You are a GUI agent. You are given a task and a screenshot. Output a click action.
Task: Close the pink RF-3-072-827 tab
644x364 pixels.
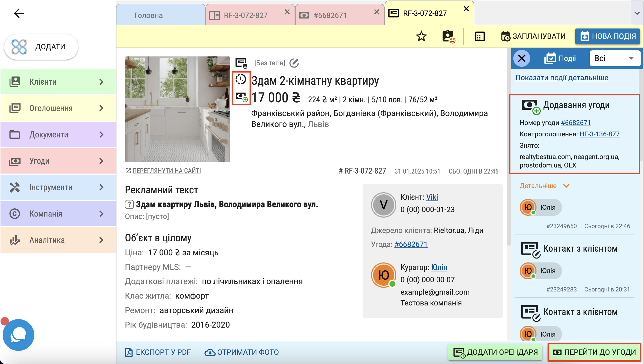coord(287,12)
